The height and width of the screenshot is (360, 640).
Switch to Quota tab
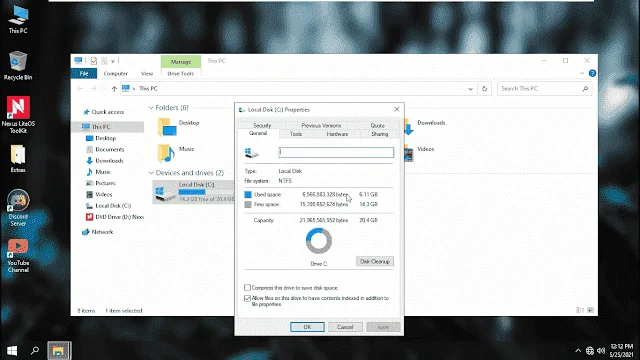point(378,125)
